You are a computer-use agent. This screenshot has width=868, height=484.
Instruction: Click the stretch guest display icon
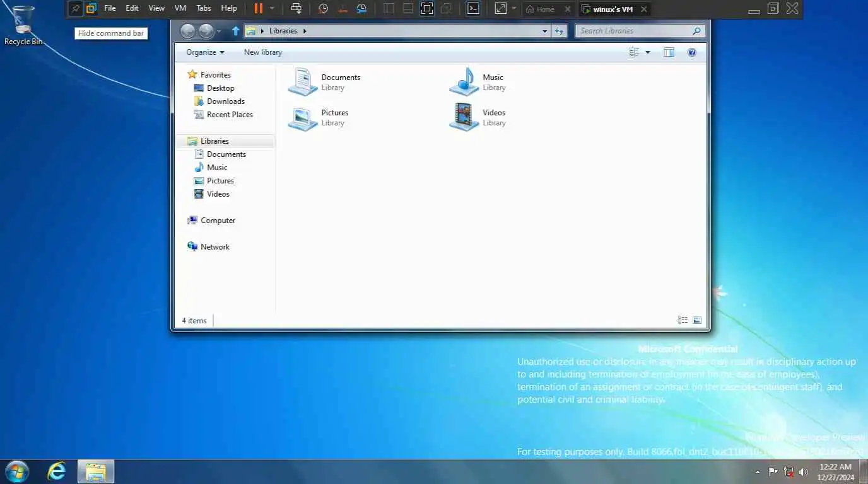click(x=500, y=9)
